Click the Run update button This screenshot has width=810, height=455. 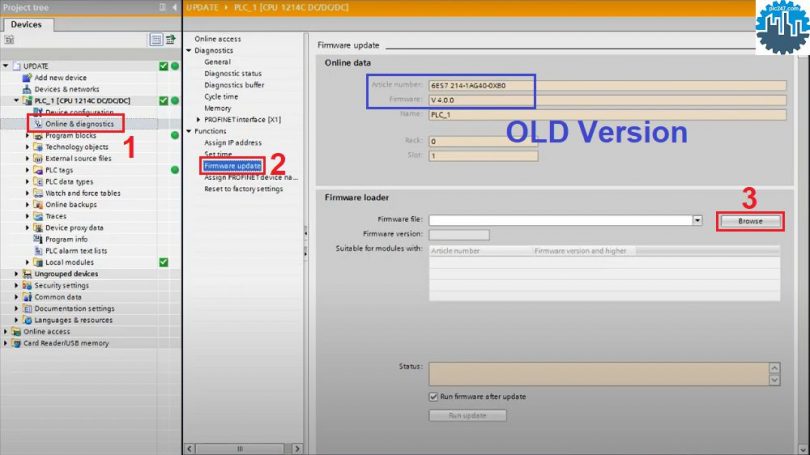tap(468, 415)
